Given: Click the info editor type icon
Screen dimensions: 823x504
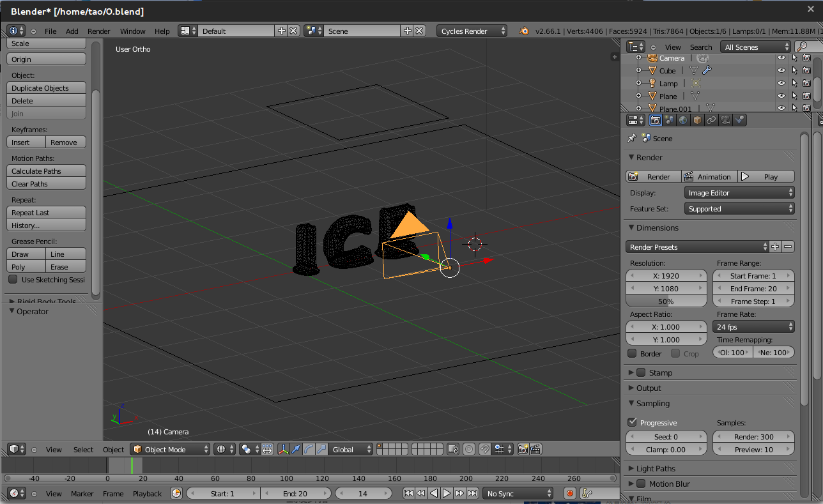Looking at the screenshot, I should (16, 31).
